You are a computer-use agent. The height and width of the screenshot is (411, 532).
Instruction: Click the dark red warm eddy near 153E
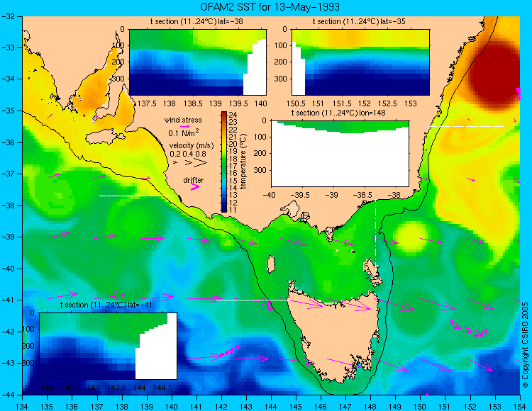click(x=494, y=74)
